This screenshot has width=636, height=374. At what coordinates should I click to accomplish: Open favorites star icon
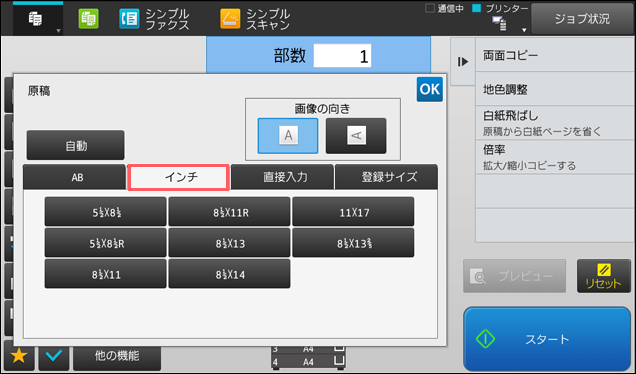click(x=19, y=356)
